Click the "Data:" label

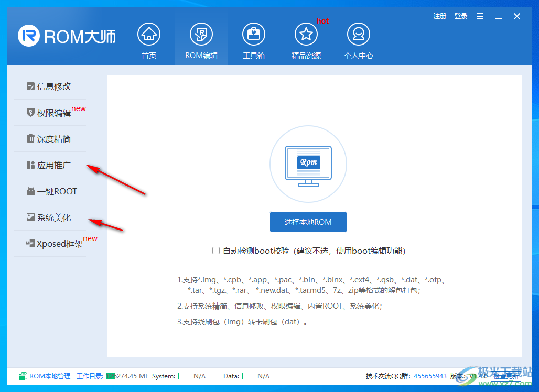tap(231, 376)
